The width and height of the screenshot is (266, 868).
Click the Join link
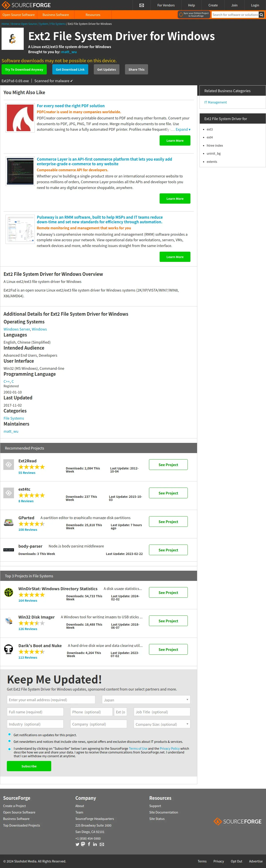[x=234, y=5]
